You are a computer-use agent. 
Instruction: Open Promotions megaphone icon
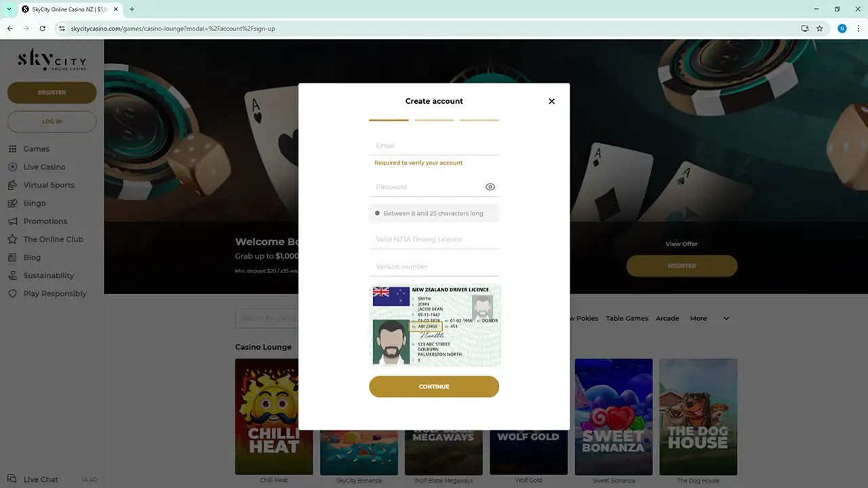(12, 222)
